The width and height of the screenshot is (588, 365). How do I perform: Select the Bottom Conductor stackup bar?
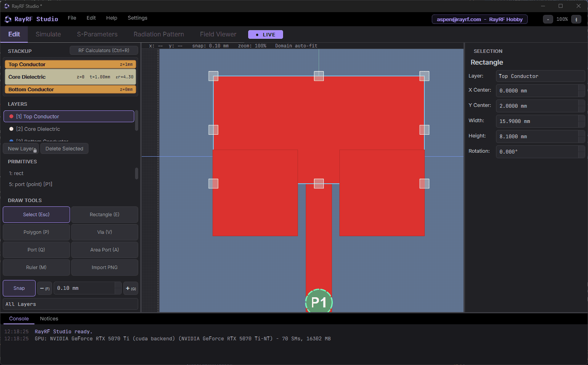tap(70, 89)
